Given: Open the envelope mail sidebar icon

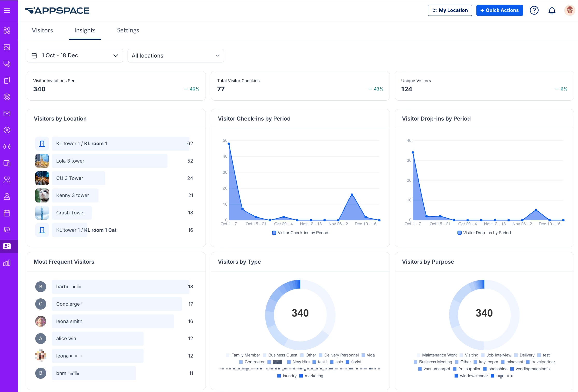Looking at the screenshot, I should click(7, 113).
